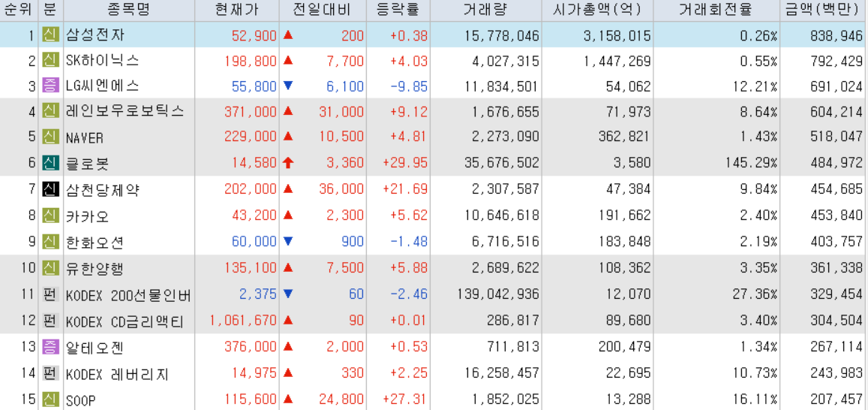Screen dimensions: 868x410
Task: Click the change rate +29.95
Action: [404, 163]
